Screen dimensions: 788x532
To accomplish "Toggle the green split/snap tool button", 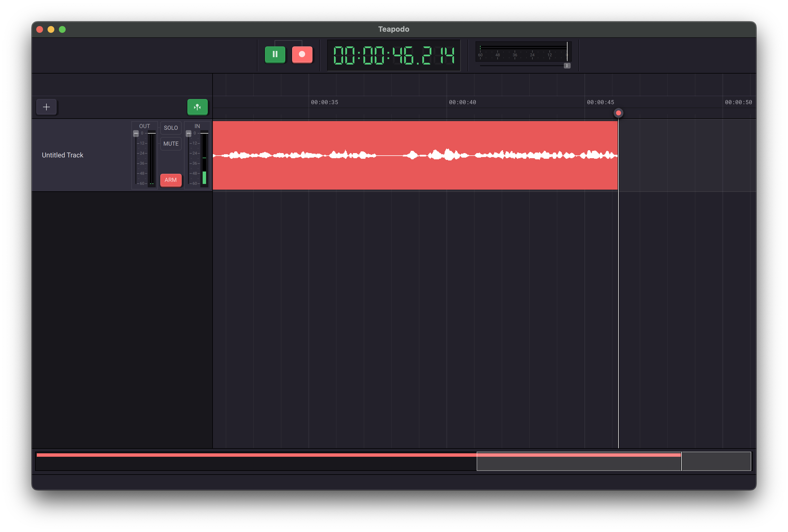I will [x=197, y=107].
